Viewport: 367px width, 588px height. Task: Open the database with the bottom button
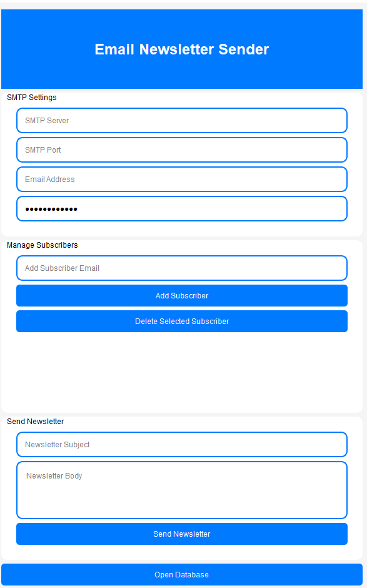[x=182, y=574]
